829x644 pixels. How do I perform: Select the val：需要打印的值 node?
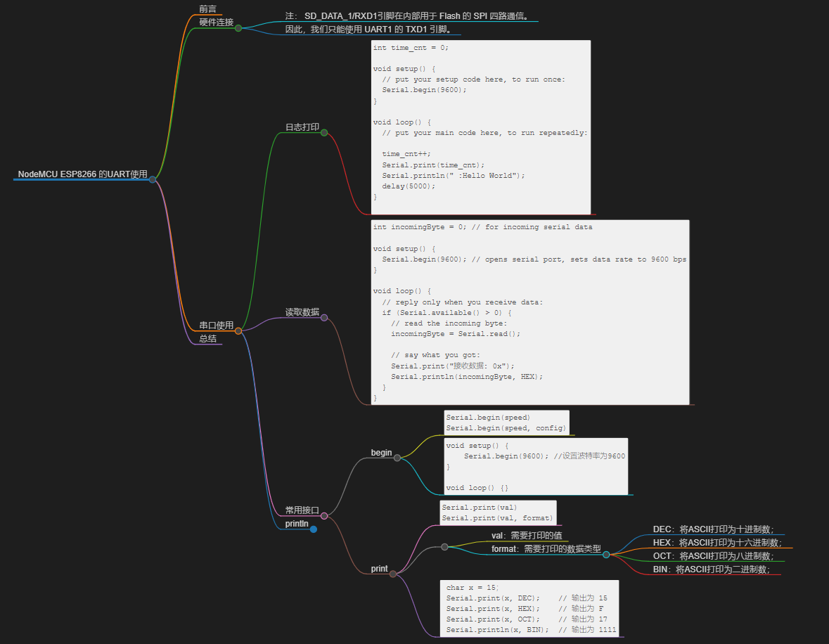point(527,535)
